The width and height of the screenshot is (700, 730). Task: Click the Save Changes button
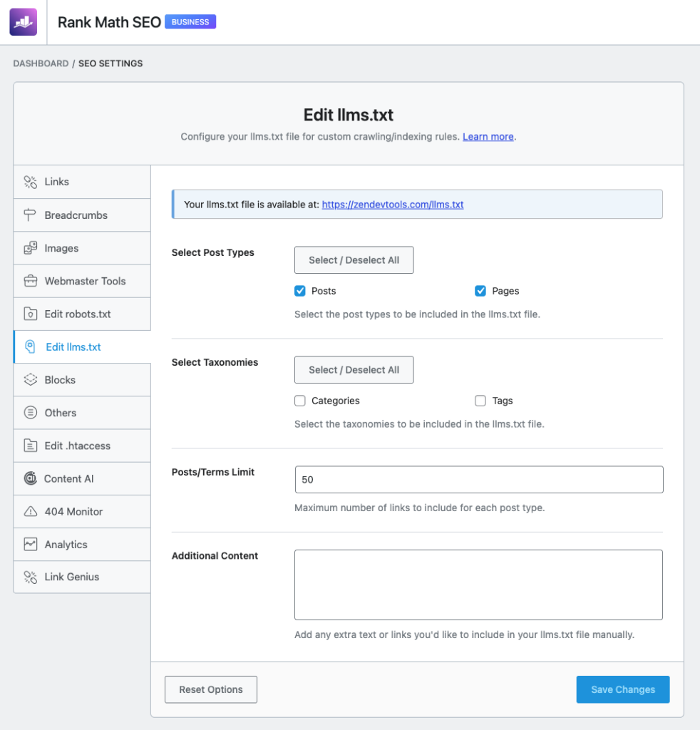pos(623,689)
